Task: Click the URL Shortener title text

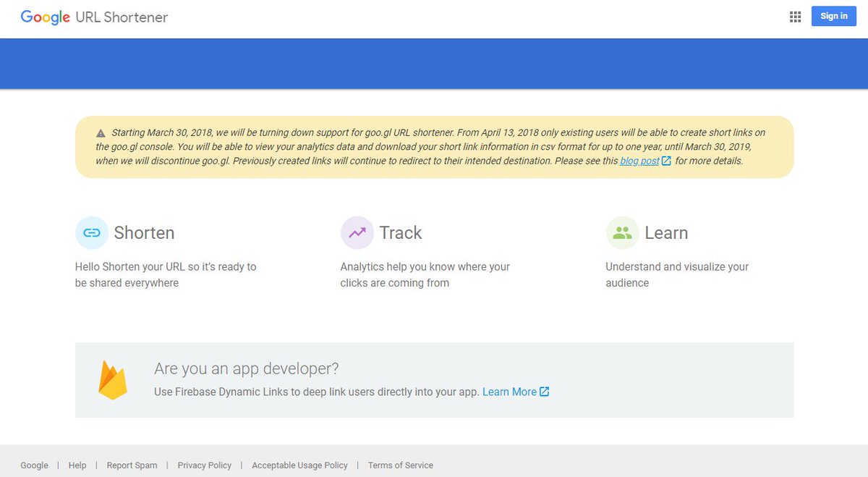Action: (122, 17)
